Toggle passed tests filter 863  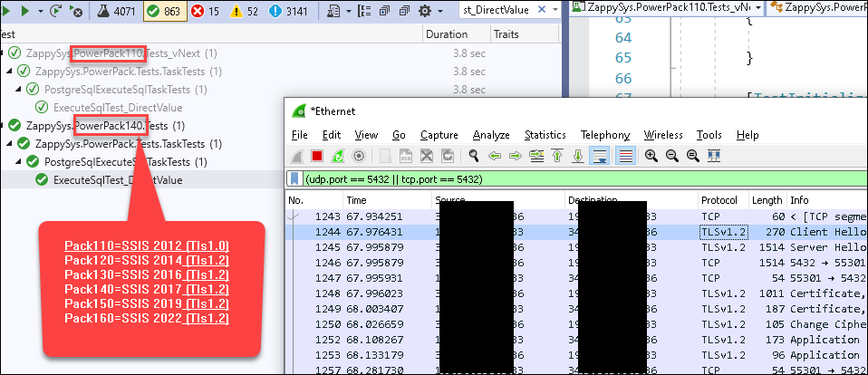165,11
